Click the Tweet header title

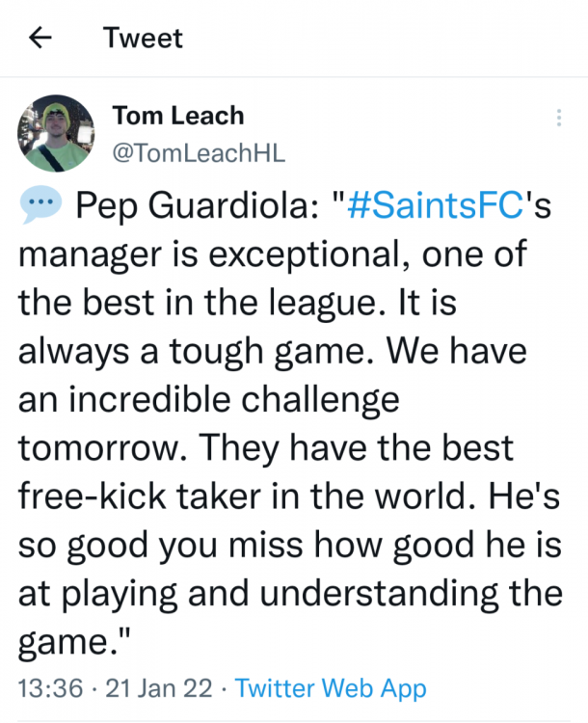point(143,38)
